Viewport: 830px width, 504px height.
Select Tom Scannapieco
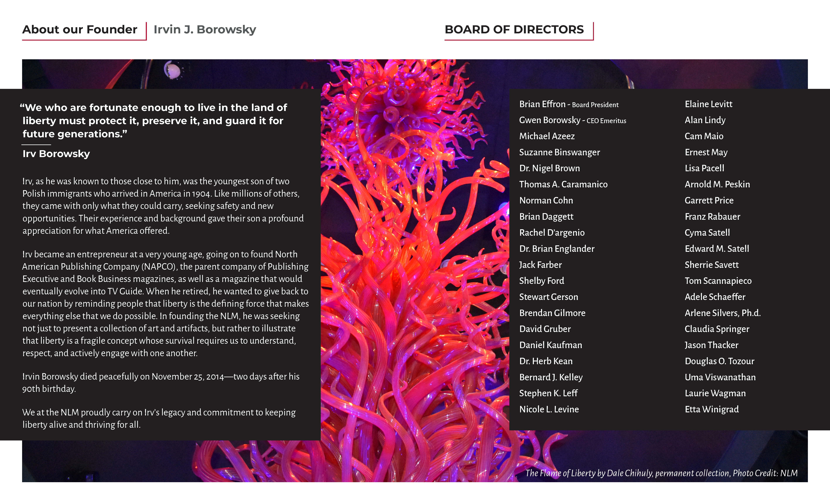tap(718, 281)
